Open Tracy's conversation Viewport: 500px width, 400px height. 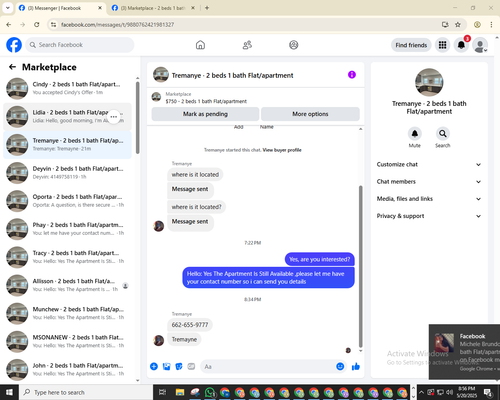click(67, 257)
